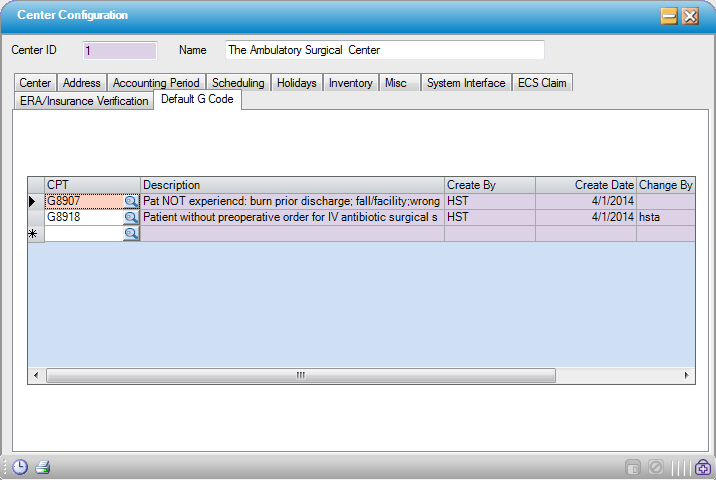Click the Description column header
Viewport: 716px width, 480px height.
(292, 185)
